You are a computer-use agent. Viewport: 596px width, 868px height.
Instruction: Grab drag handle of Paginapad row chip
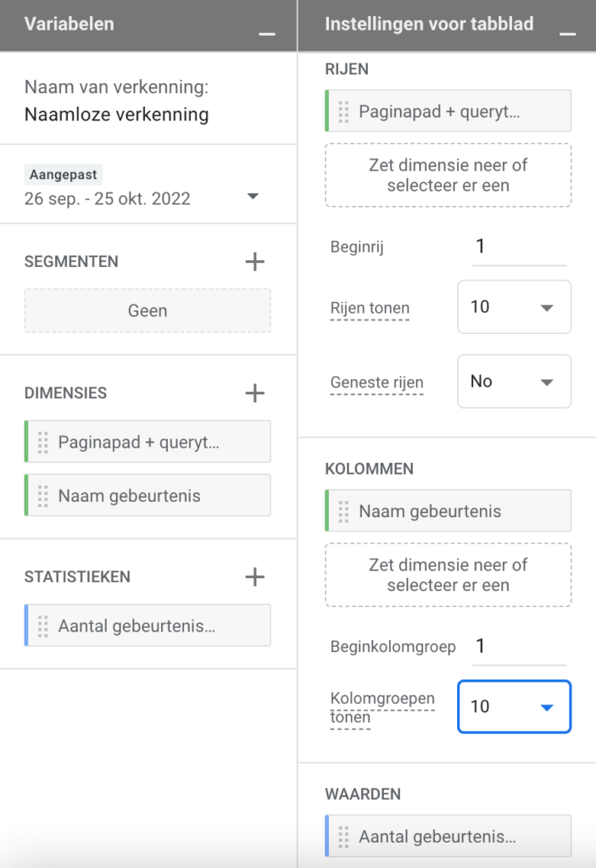(x=343, y=111)
